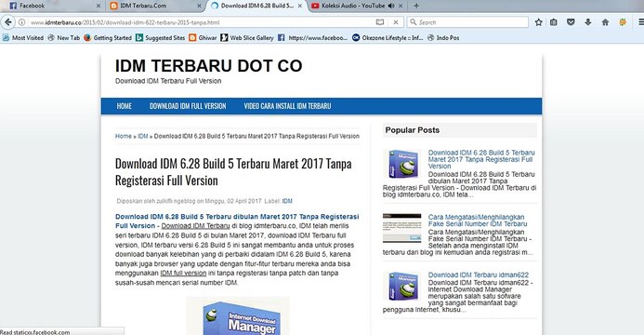Click the Popular Posts heading
This screenshot has width=644, height=335.
tap(412, 130)
